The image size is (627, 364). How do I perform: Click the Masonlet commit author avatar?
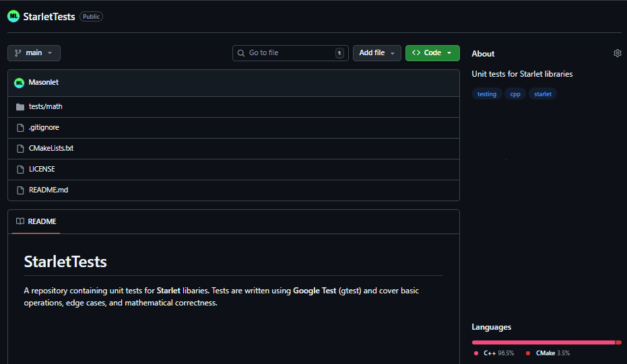(x=19, y=83)
